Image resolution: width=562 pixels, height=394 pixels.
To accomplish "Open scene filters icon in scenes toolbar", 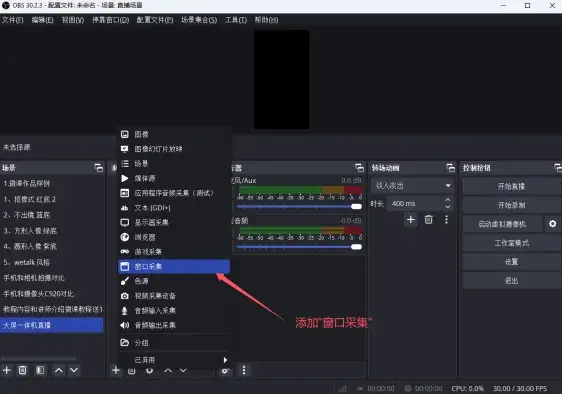I will coord(40,370).
